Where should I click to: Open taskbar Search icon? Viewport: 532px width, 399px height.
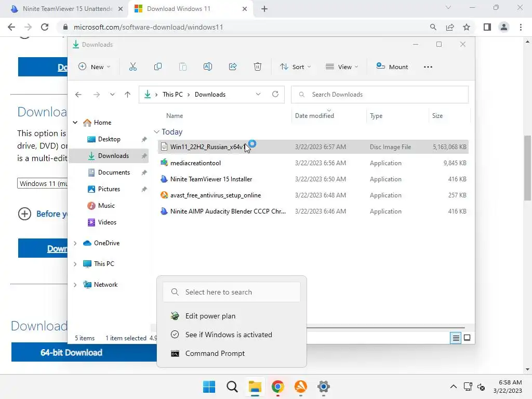click(x=232, y=387)
